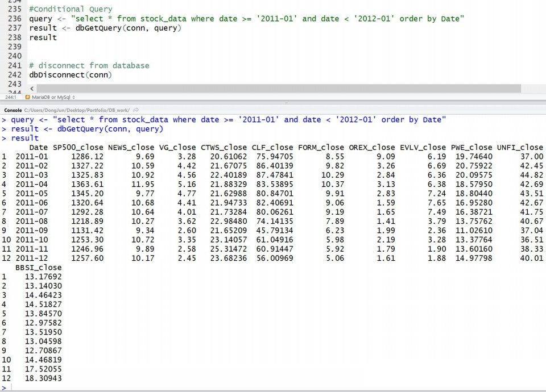Click the 'VG_close' column header
Viewport: 546px width, 392px height.
[177, 148]
